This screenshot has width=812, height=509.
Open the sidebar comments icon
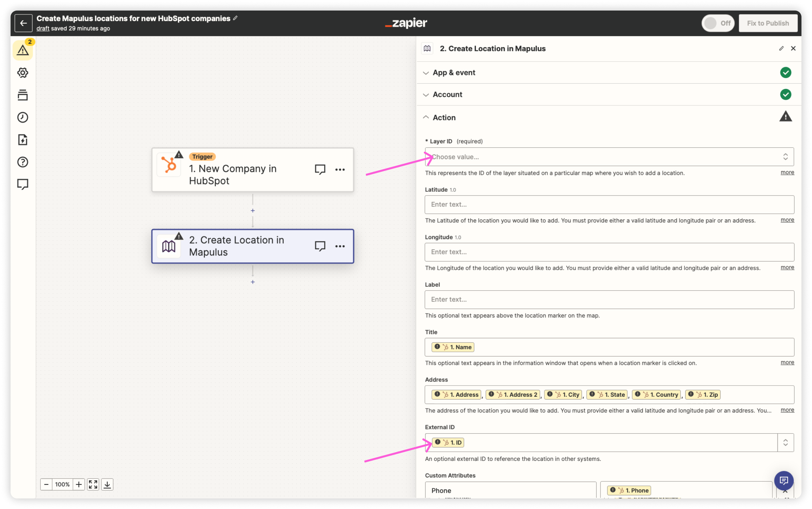click(23, 184)
